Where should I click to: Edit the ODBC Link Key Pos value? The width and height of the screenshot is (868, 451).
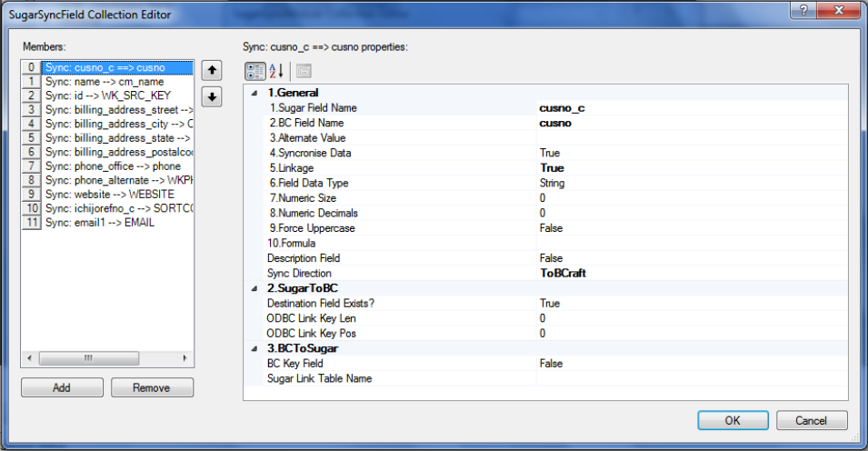pyautogui.click(x=692, y=333)
